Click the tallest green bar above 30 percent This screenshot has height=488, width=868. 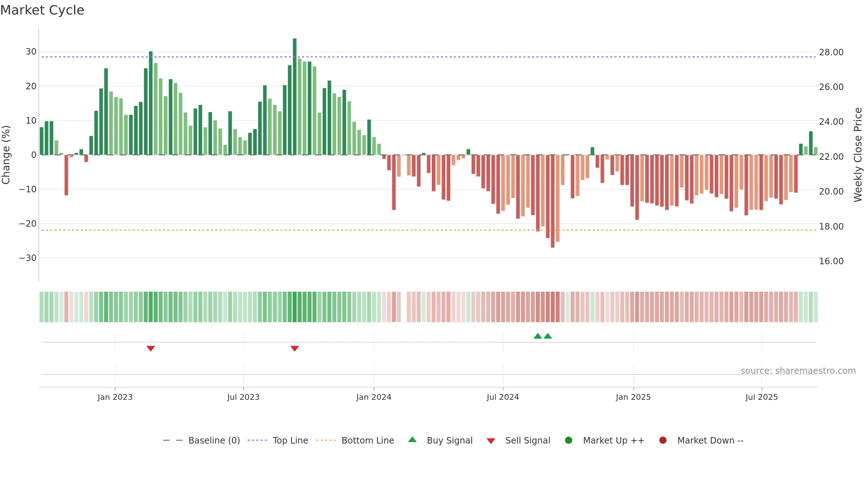295,97
